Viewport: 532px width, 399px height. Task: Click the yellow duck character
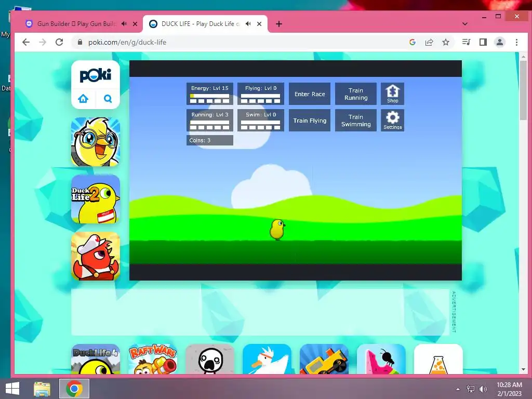point(277,230)
